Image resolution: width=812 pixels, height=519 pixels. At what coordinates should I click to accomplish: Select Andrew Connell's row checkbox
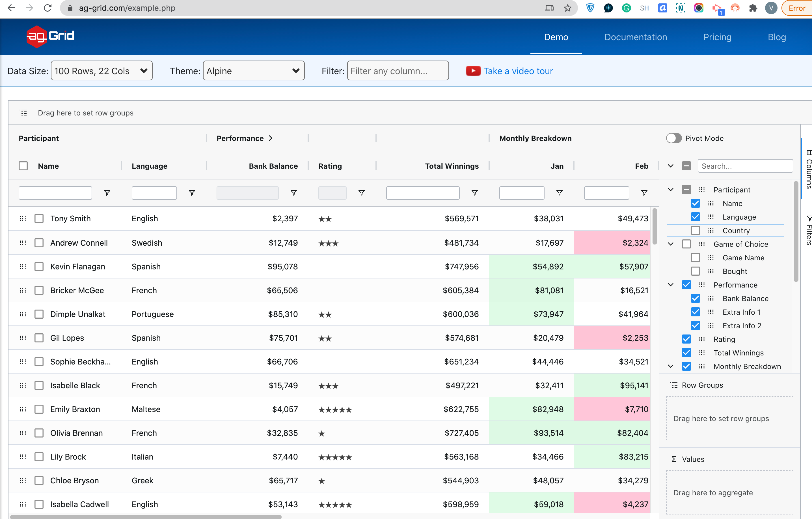[39, 243]
